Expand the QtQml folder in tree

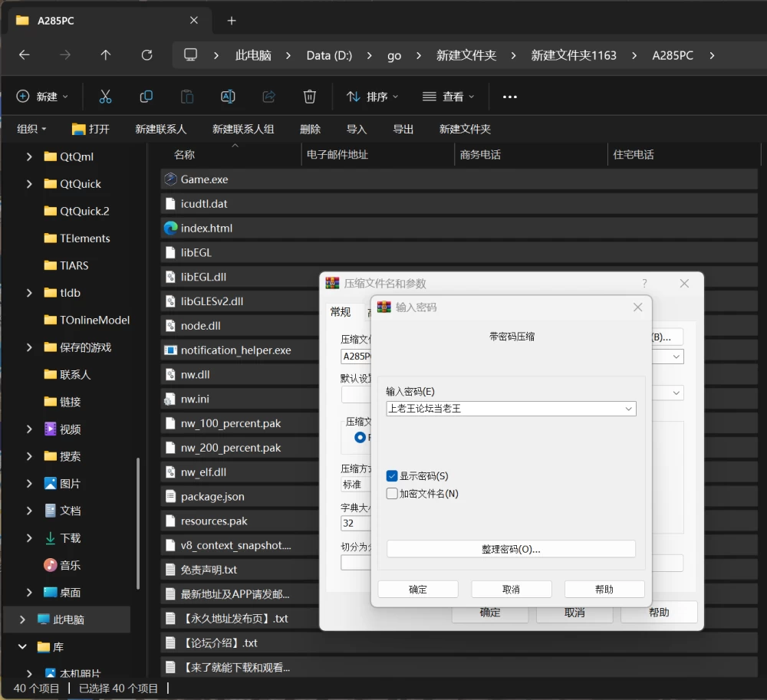(x=29, y=156)
